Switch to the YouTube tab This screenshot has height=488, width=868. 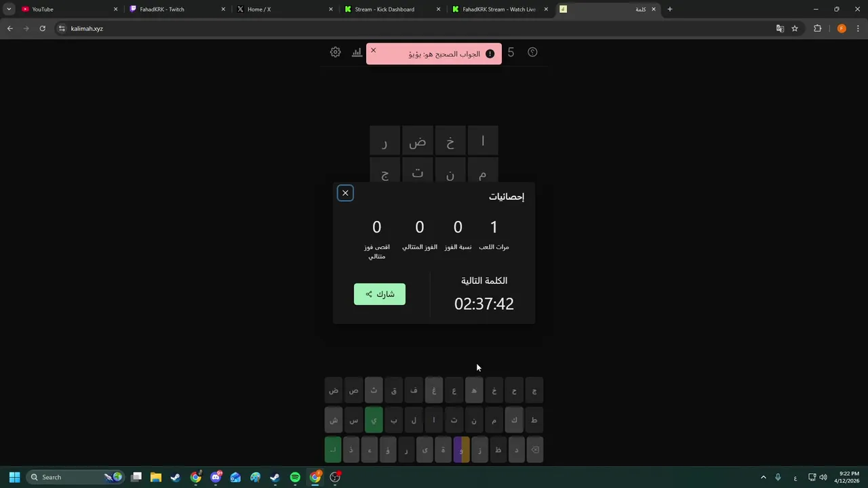tap(68, 9)
